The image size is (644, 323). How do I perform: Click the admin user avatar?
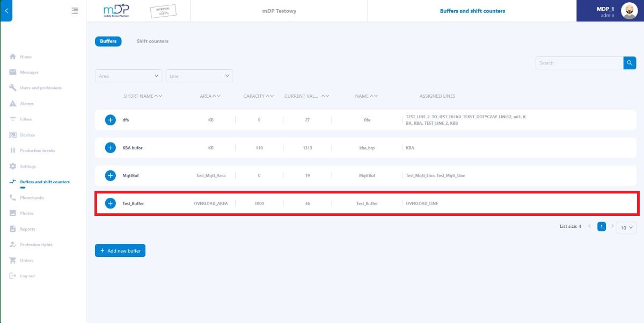point(629,11)
